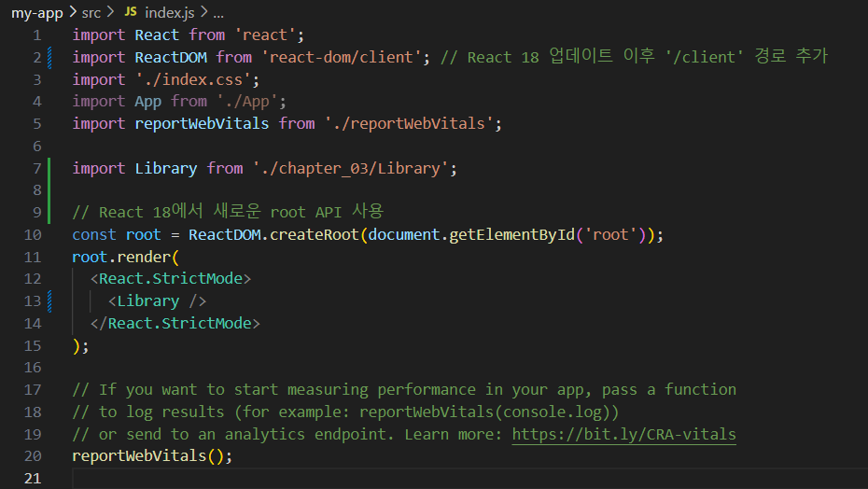868x489 pixels.
Task: Select the index.js breadcrumb item
Action: (x=169, y=12)
